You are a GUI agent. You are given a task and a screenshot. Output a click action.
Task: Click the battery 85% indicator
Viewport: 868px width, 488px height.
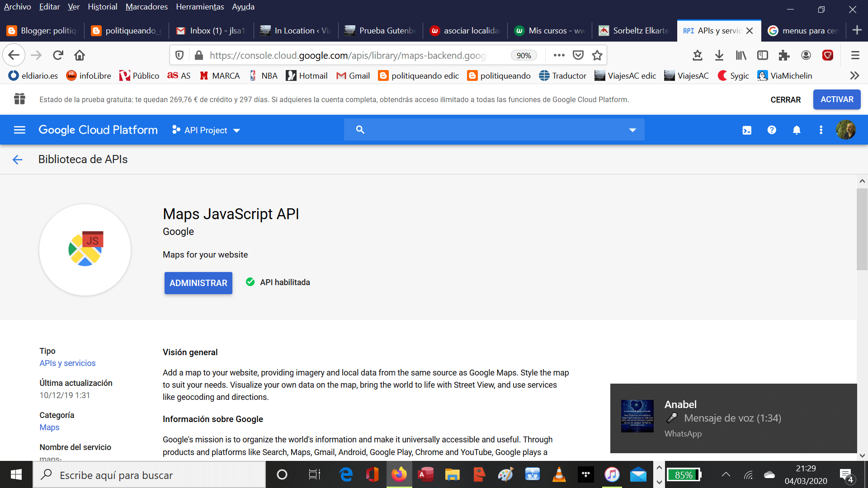[684, 475]
